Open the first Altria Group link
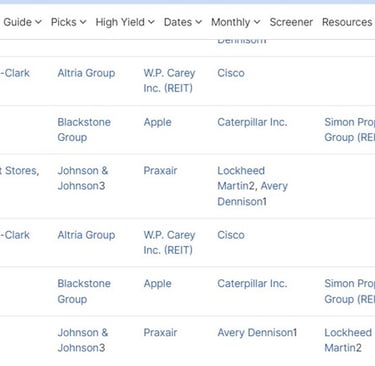The width and height of the screenshot is (375, 366). click(x=86, y=73)
